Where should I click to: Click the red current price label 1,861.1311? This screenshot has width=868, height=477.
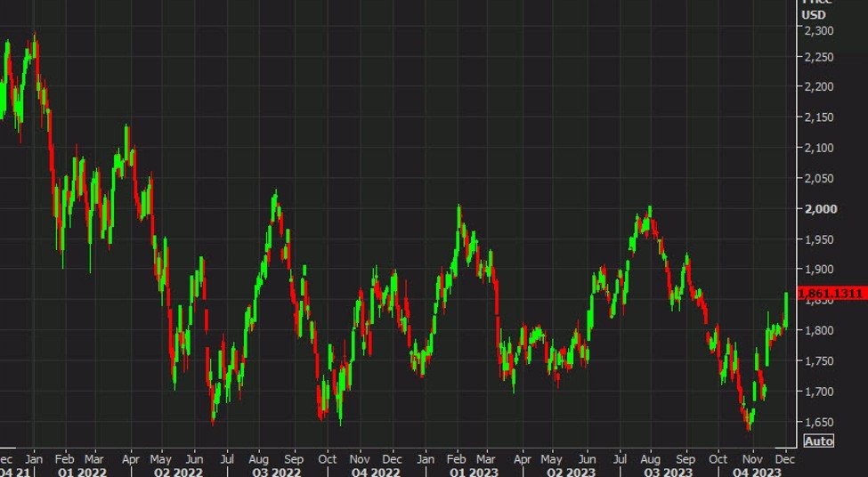pos(832,294)
